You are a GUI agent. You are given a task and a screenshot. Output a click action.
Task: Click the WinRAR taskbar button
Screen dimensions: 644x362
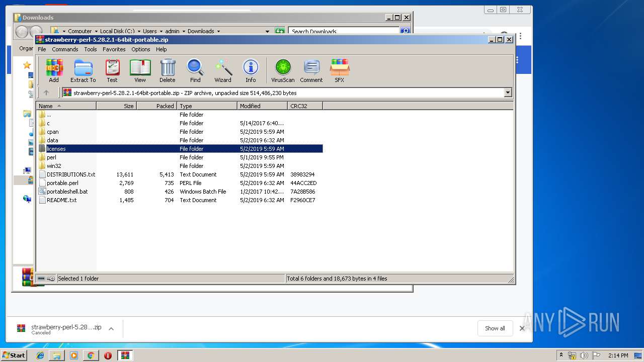pos(125,355)
